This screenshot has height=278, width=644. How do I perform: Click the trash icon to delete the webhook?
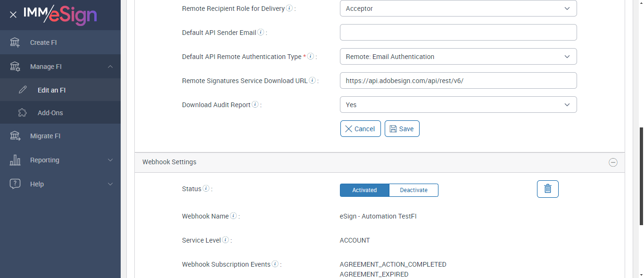[x=547, y=189]
